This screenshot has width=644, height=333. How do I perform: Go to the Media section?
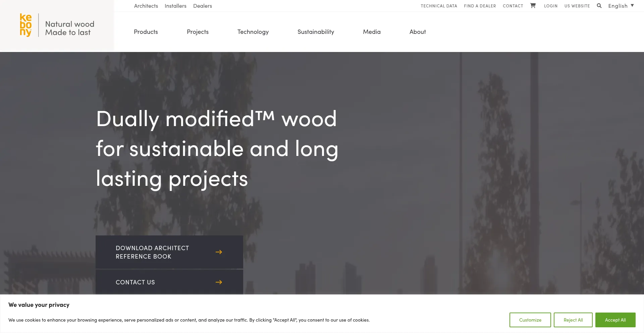click(372, 32)
